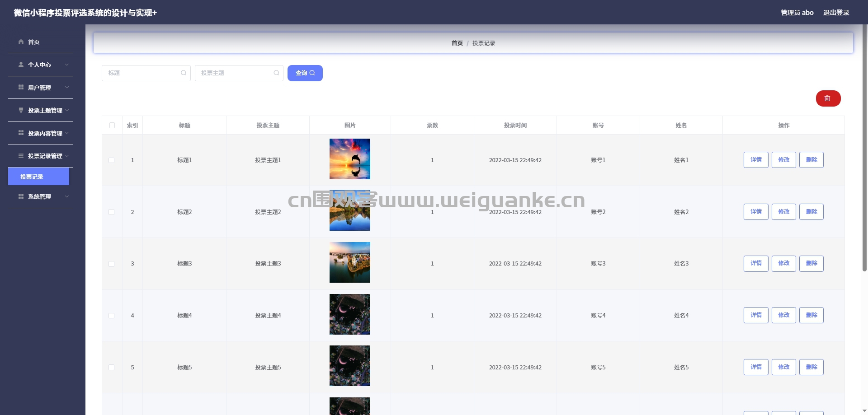
Task: Click the 票数 column header
Action: [432, 125]
